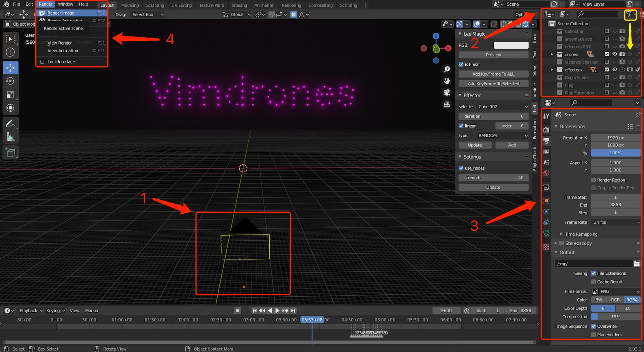Expand the Time Remapping section
The image size is (644, 352).
point(561,234)
